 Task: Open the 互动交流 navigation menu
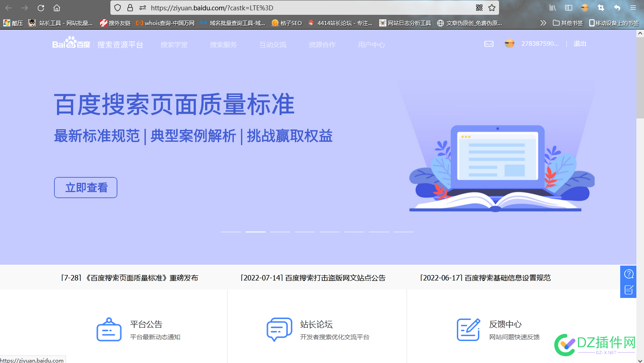(273, 45)
